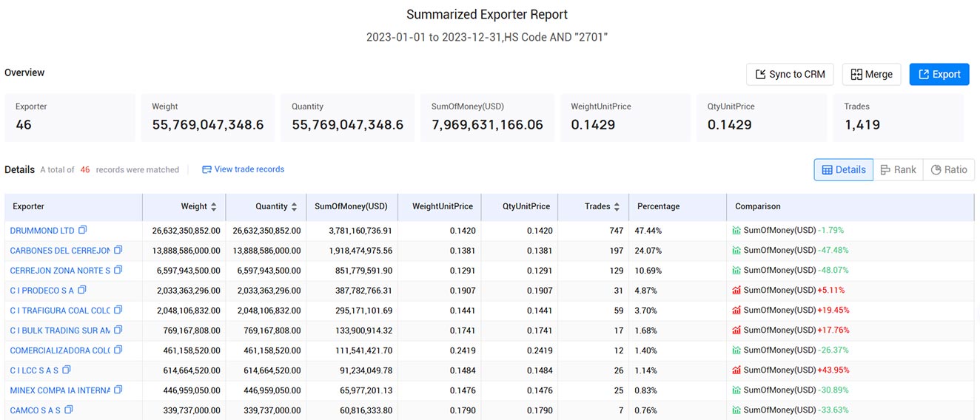980x420 pixels.
Task: Copy the C I PRODECO S A name
Action: pos(82,290)
